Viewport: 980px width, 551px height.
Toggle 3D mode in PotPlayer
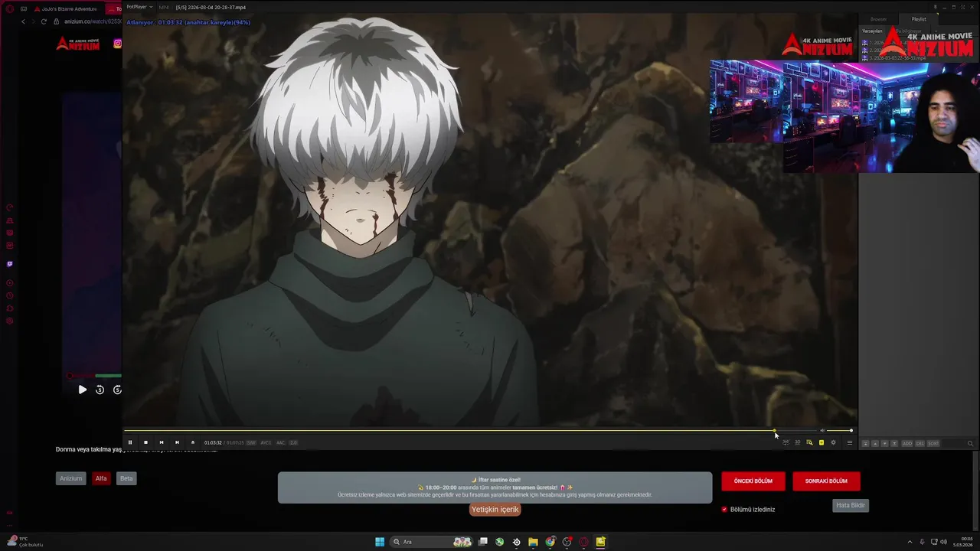point(797,442)
